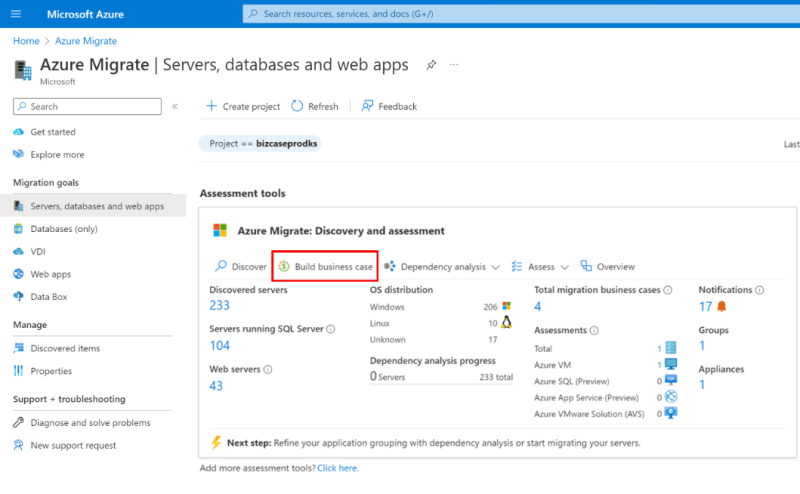
Task: Refresh the page data
Action: [x=315, y=107]
